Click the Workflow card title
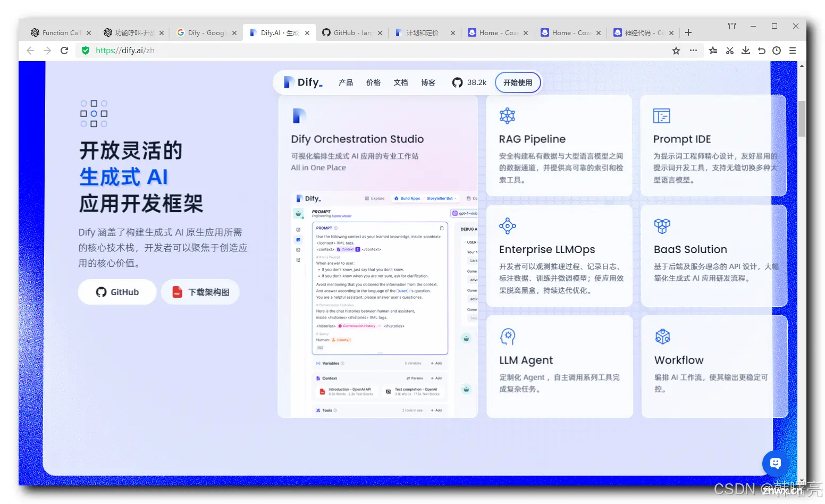The image size is (825, 504). 679,360
